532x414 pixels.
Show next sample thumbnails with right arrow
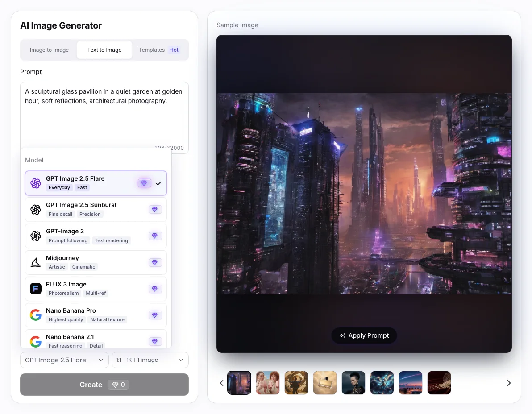pyautogui.click(x=509, y=383)
